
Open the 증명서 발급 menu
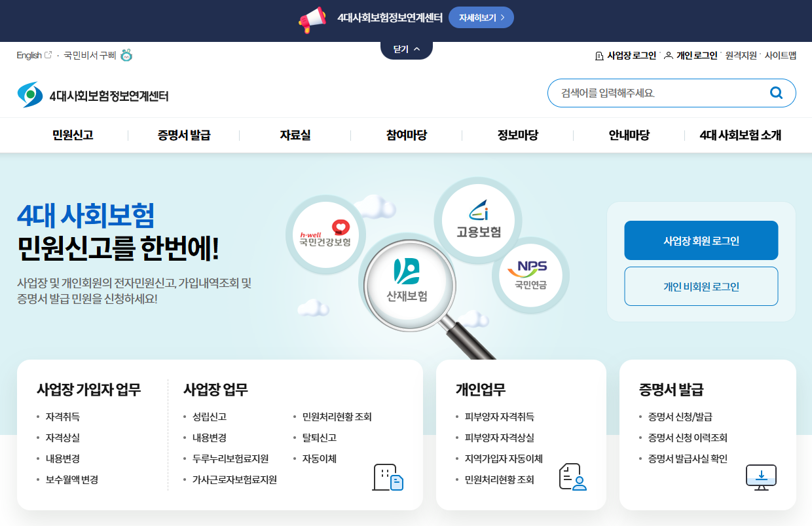click(184, 135)
